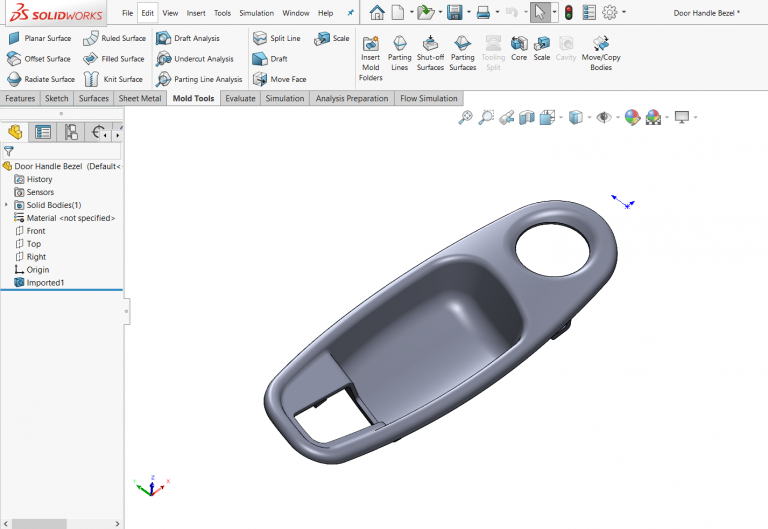Open the Display Style dropdown arrow
Viewport: 768px width, 529px height.
pos(588,118)
